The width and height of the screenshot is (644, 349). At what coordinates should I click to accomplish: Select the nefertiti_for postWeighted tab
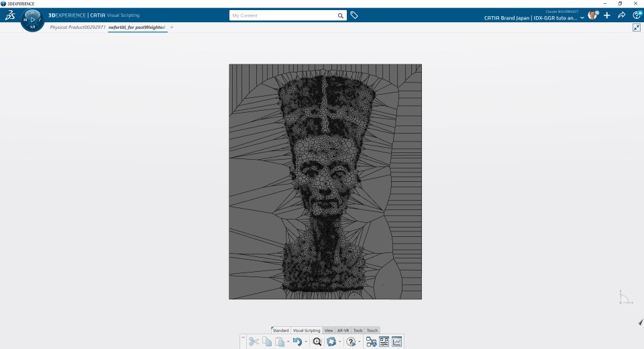[137, 27]
